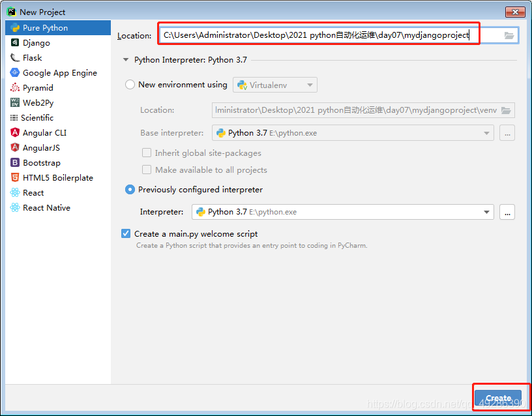Browse for the venv location folder icon
Screen dimensions: 532x416
tap(506, 110)
